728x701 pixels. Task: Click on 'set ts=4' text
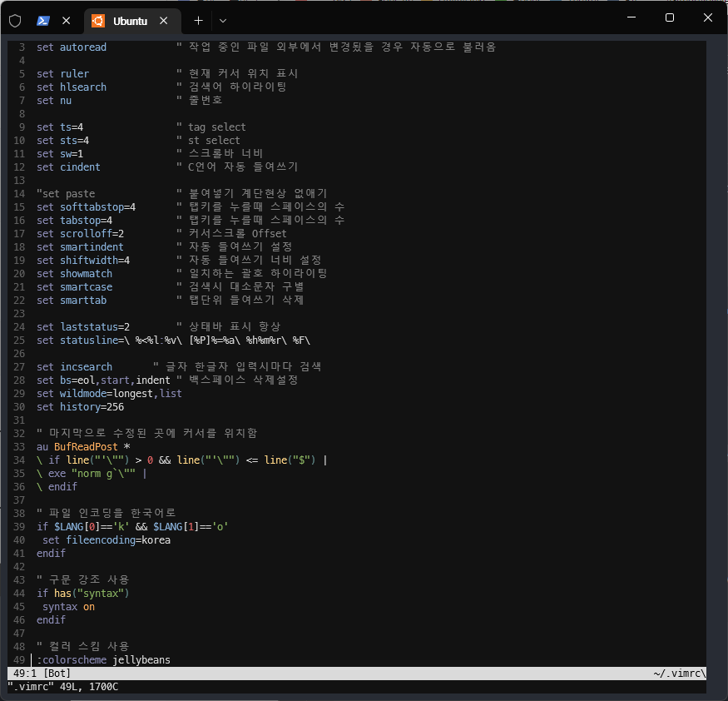(60, 127)
